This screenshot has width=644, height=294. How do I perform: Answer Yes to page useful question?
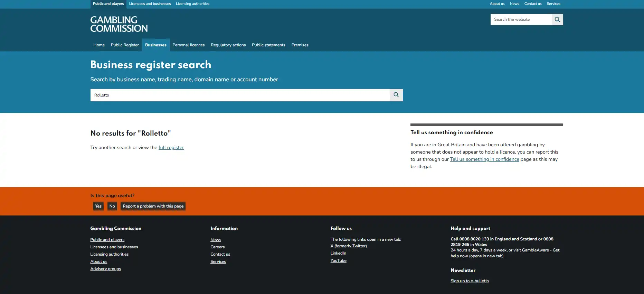click(98, 206)
